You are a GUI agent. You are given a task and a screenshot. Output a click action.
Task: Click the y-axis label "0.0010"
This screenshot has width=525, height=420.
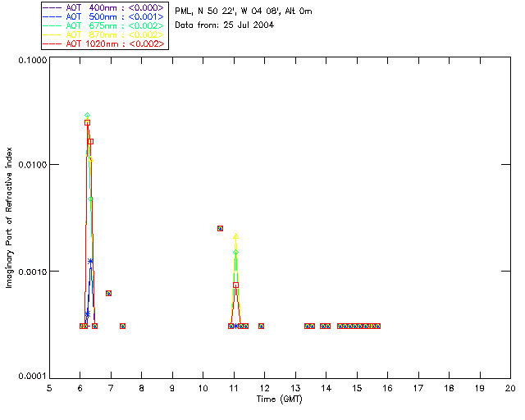pos(33,271)
